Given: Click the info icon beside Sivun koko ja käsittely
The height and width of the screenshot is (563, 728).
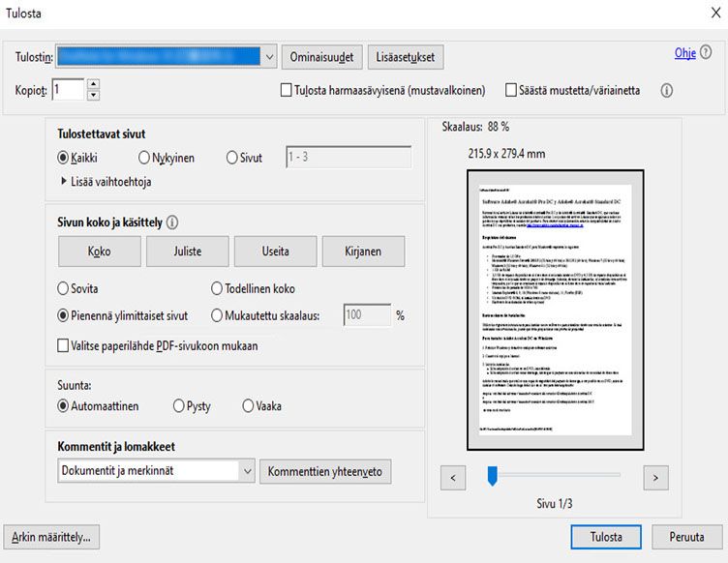Looking at the screenshot, I should coord(171,222).
